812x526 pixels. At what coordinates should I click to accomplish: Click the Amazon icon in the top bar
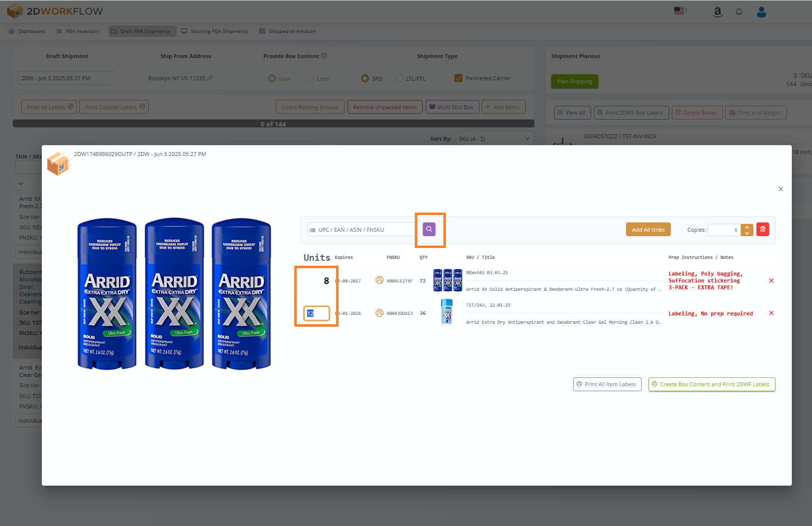(x=718, y=11)
